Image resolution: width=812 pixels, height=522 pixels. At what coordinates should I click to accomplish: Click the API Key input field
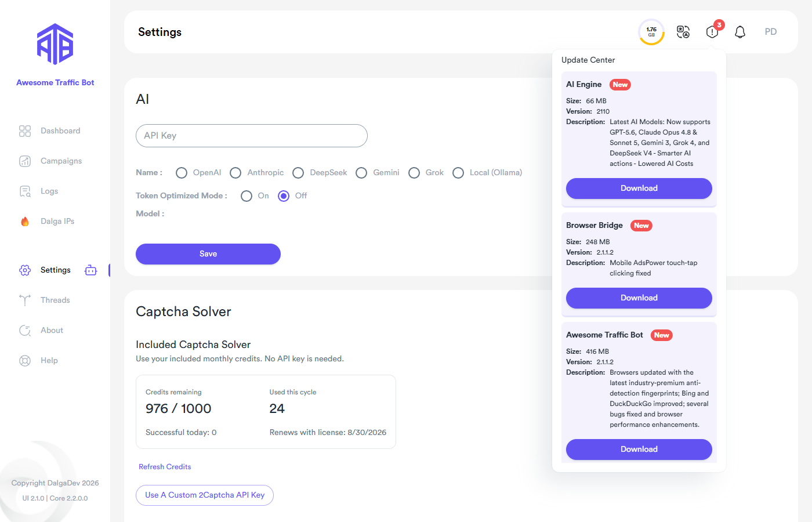coord(252,136)
